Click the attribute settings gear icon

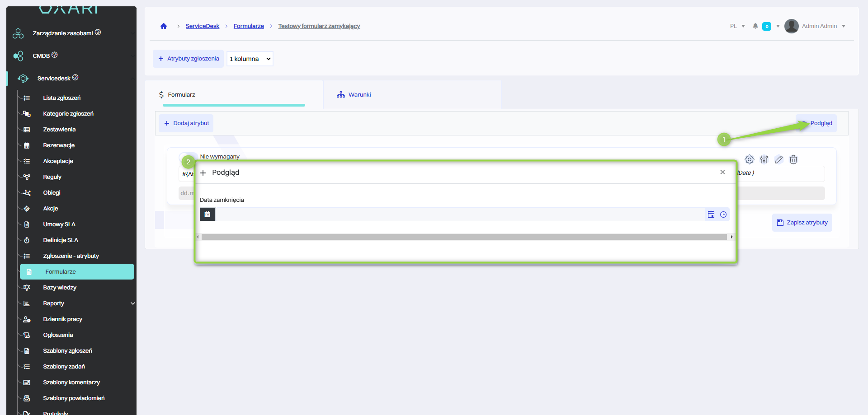click(x=749, y=159)
